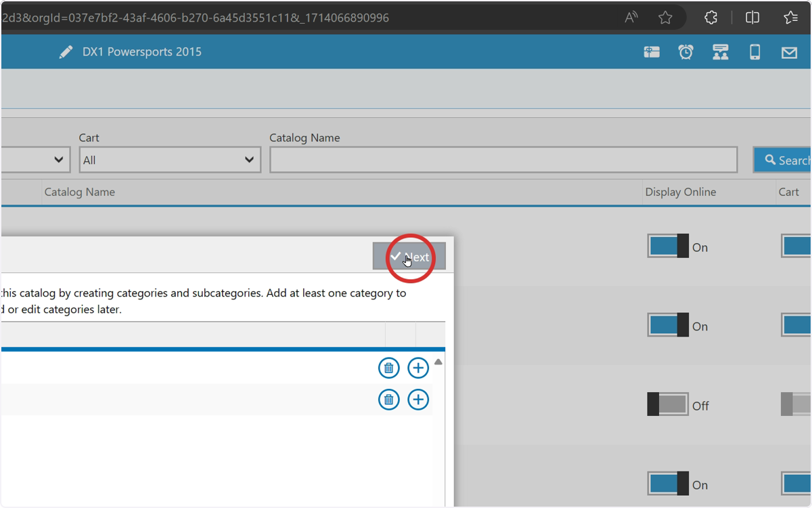Click into the Catalog Name search field
Viewport: 812px width, 508px height.
click(503, 160)
